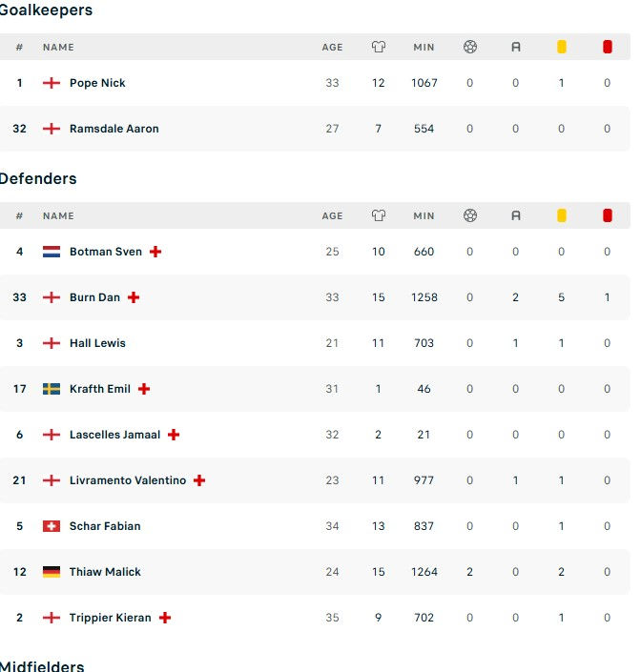The height and width of the screenshot is (672, 641).
Task: Open Livramento Valentino player link
Action: [128, 480]
